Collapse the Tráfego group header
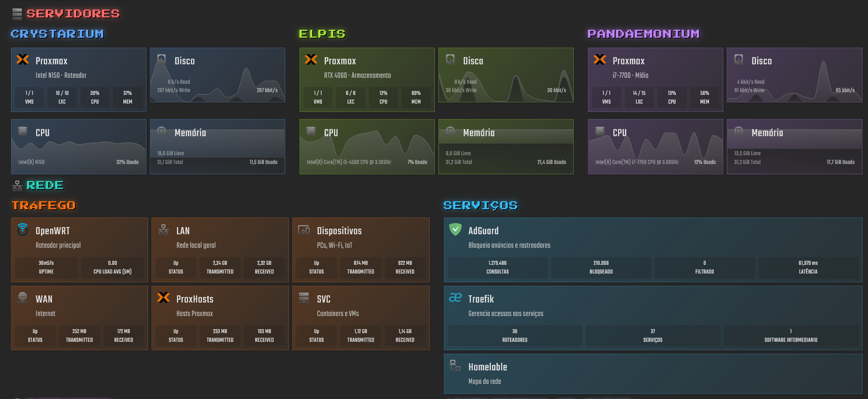Image resolution: width=868 pixels, height=399 pixels. click(x=44, y=205)
